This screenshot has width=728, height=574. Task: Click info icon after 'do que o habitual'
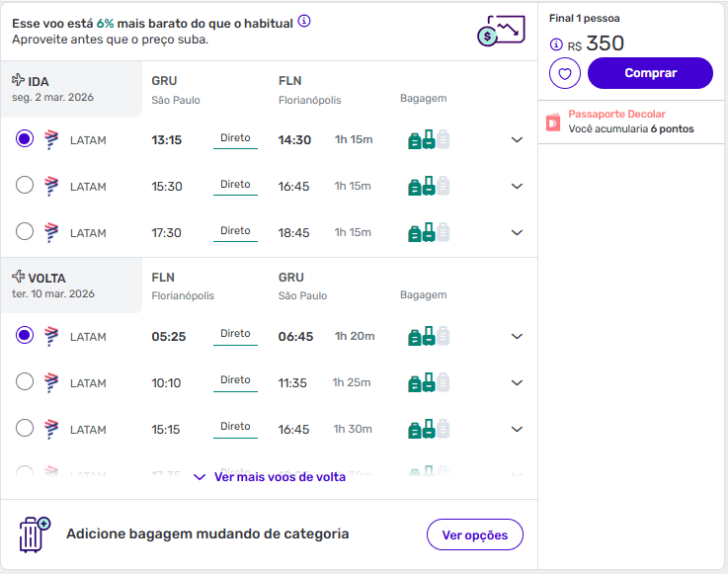(304, 21)
